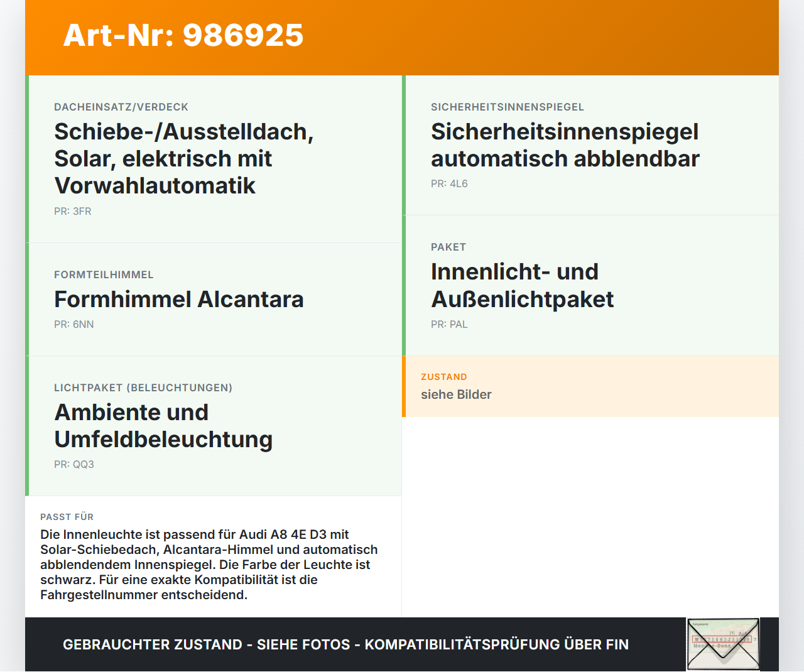Select the siehe Bilder note
Image resolution: width=804 pixels, height=672 pixels.
pos(456,394)
